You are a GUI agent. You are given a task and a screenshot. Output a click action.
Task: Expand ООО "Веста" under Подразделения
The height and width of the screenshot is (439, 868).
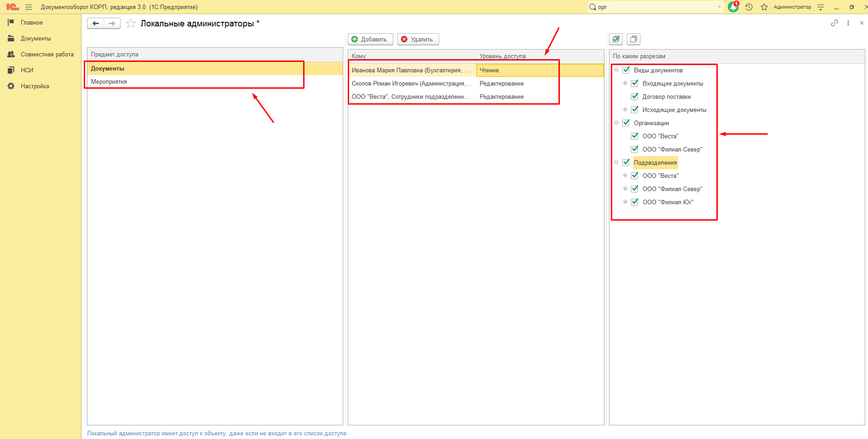[x=625, y=176]
